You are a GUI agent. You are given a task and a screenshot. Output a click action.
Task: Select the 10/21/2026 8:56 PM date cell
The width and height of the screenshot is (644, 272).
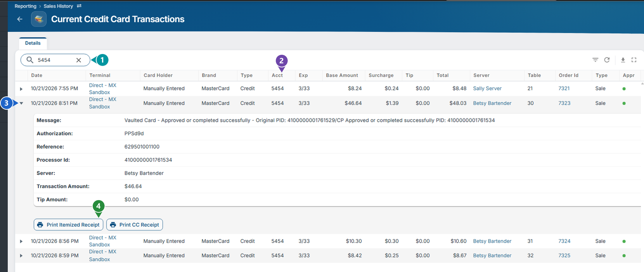pyautogui.click(x=55, y=241)
